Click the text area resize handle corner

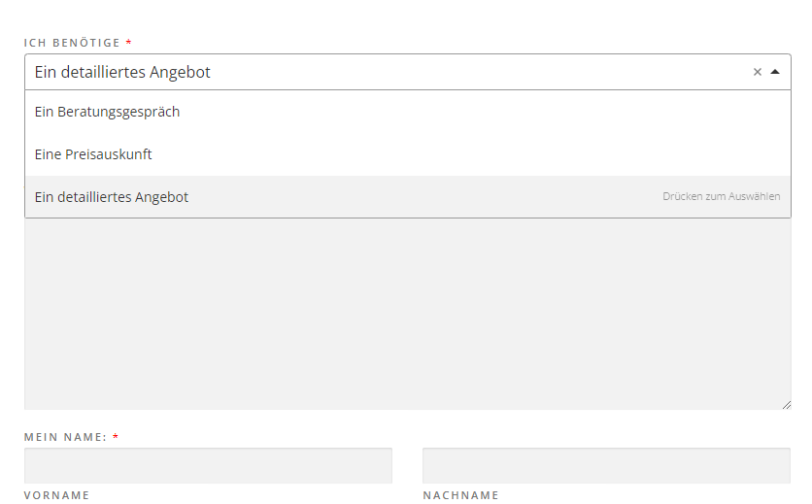(x=786, y=405)
